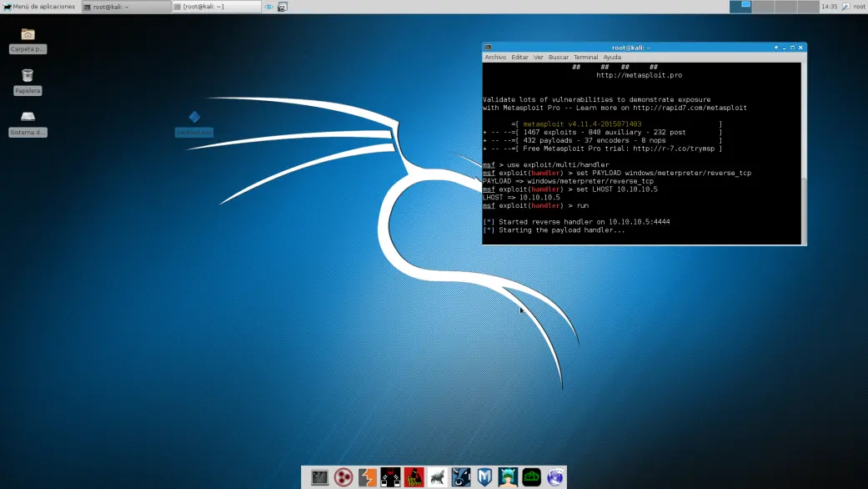Open Menú de aplicaciones
Image resolution: width=868 pixels, height=489 pixels.
tap(38, 7)
